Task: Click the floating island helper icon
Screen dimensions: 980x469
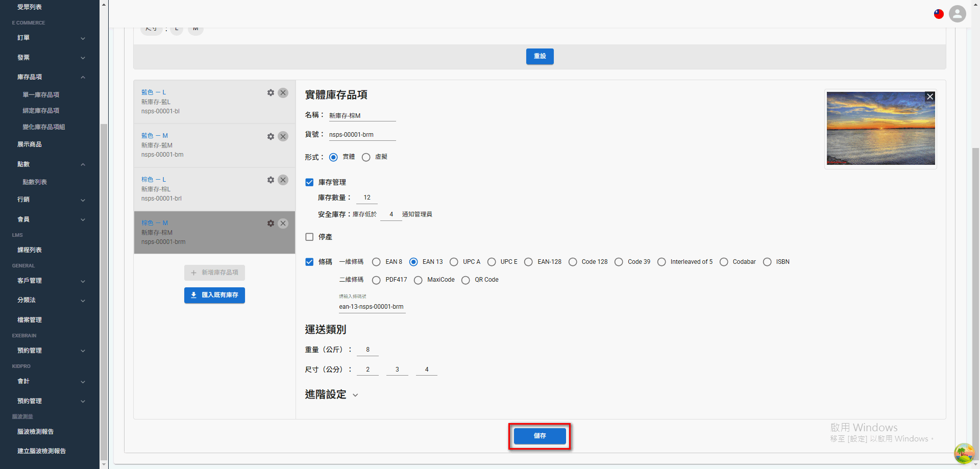Action: (964, 453)
